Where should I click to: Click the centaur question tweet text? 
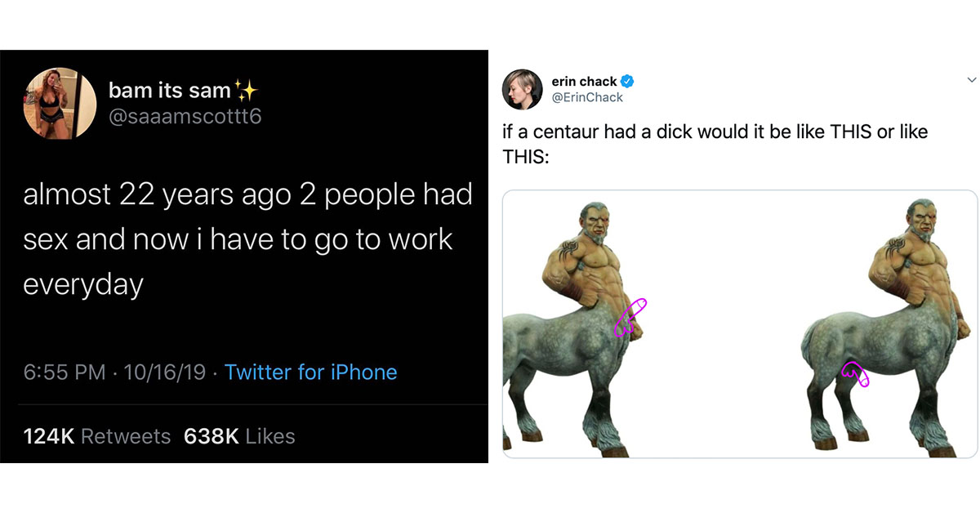click(x=715, y=143)
